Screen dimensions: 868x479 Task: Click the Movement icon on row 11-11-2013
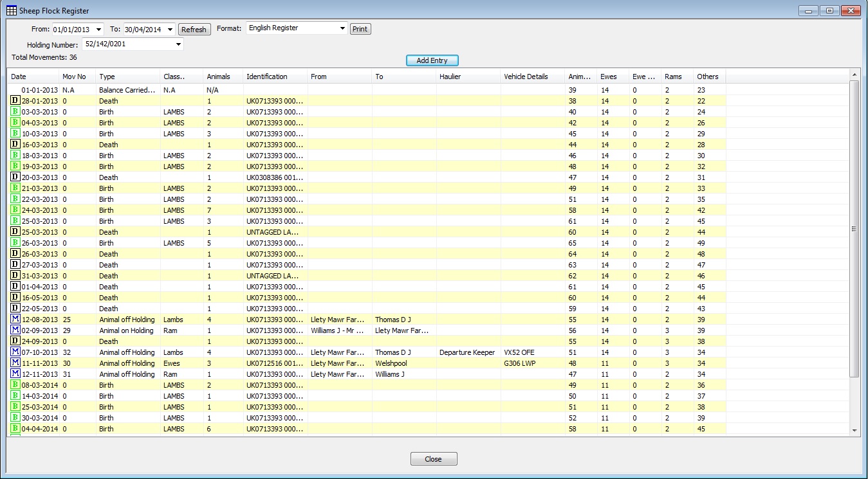(15, 363)
